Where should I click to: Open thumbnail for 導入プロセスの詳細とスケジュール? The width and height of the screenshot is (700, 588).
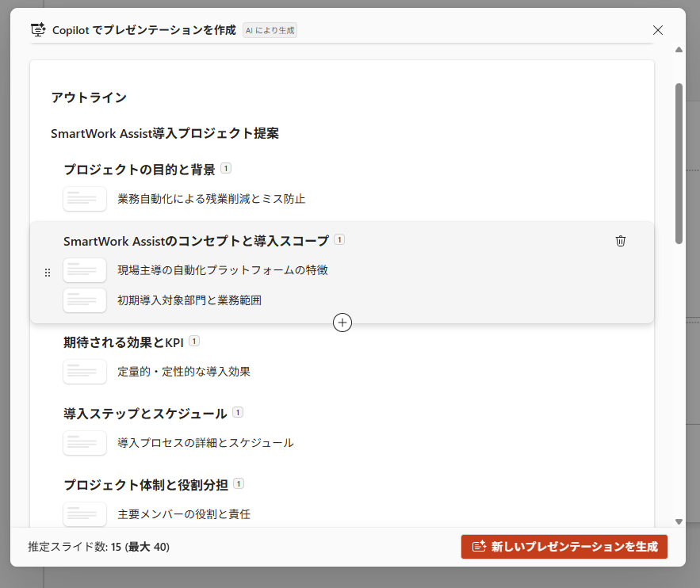[85, 443]
